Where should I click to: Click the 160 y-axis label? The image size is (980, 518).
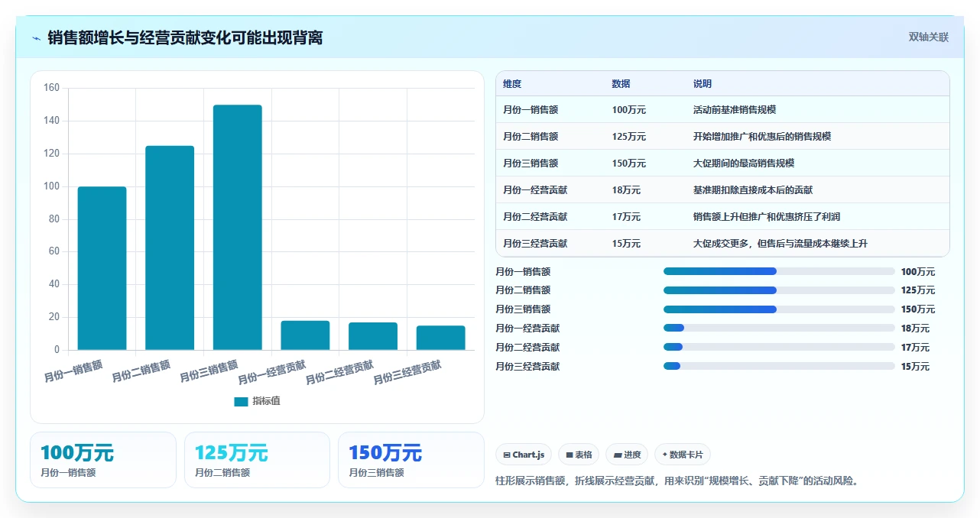[51, 88]
